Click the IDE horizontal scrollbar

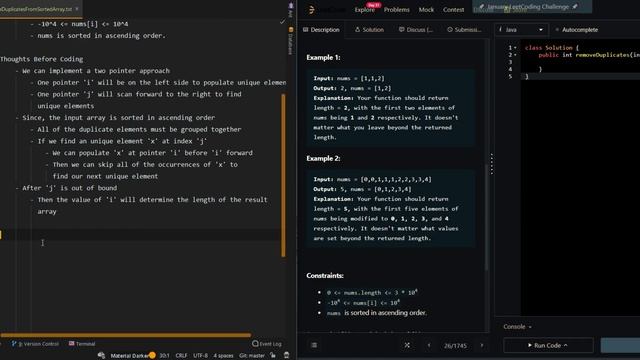(x=126, y=335)
